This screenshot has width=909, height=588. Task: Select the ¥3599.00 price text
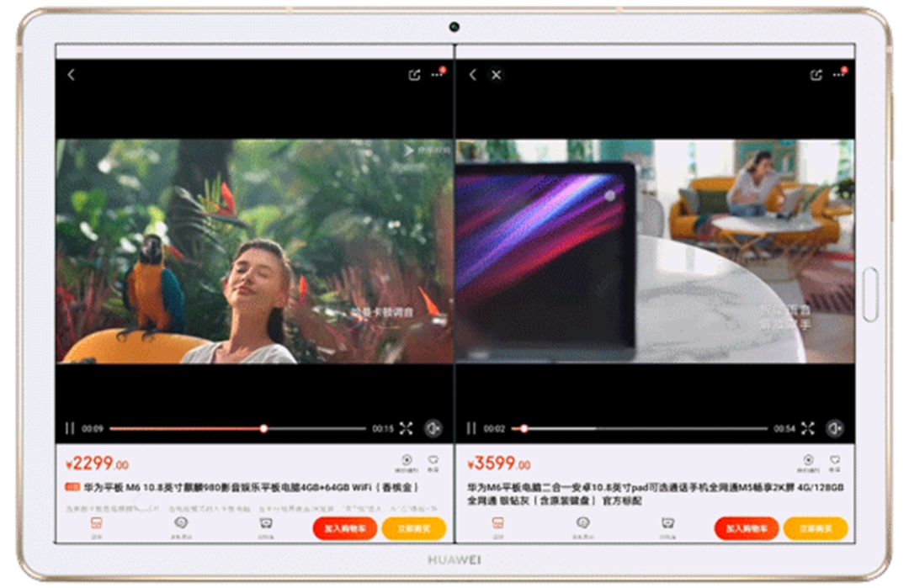coord(499,464)
